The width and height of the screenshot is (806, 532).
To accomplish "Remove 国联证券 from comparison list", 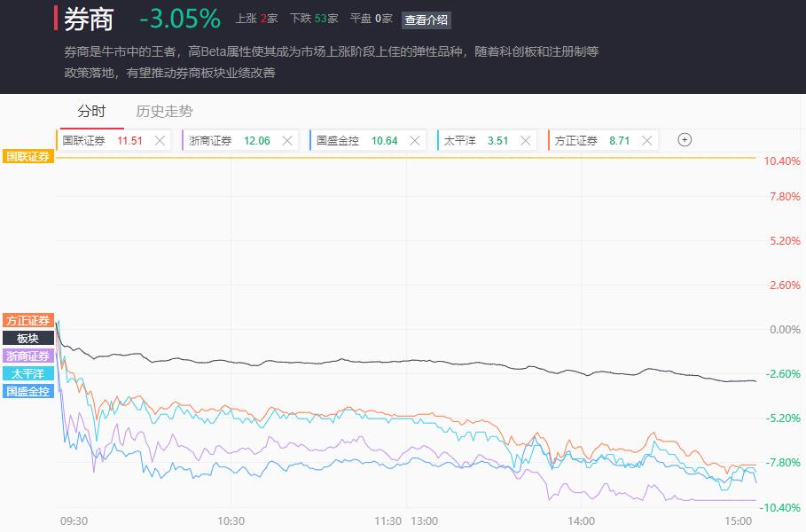I will [x=160, y=140].
